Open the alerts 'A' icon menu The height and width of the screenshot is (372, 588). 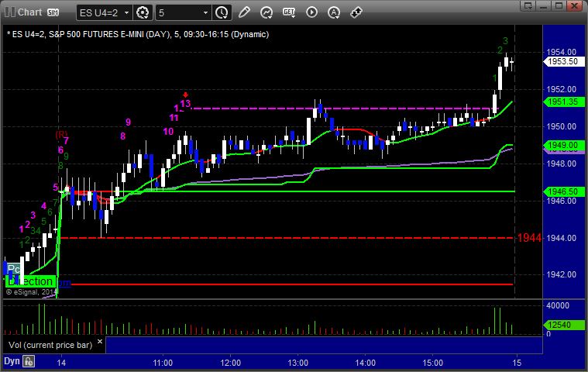point(334,12)
